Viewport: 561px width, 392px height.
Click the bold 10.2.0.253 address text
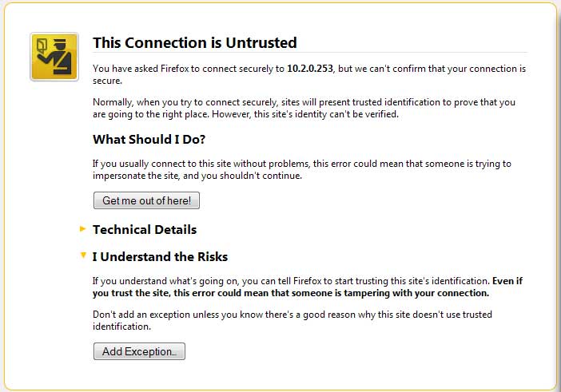point(311,69)
